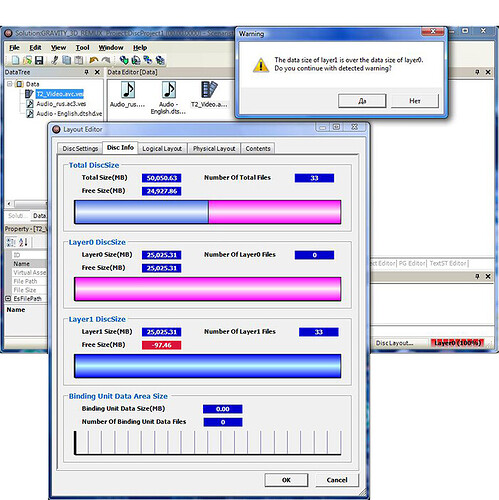Click the Да button in Warning dialog
This screenshot has width=499, height=500.
(362, 101)
